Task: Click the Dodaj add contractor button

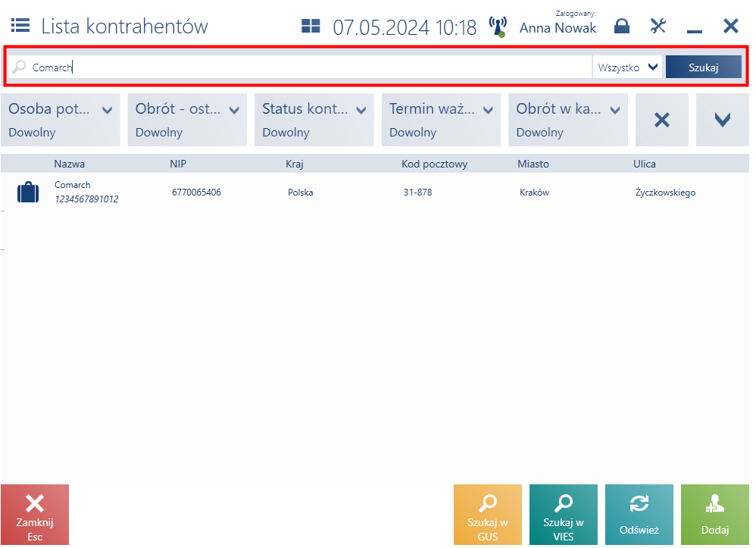Action: 714,515
